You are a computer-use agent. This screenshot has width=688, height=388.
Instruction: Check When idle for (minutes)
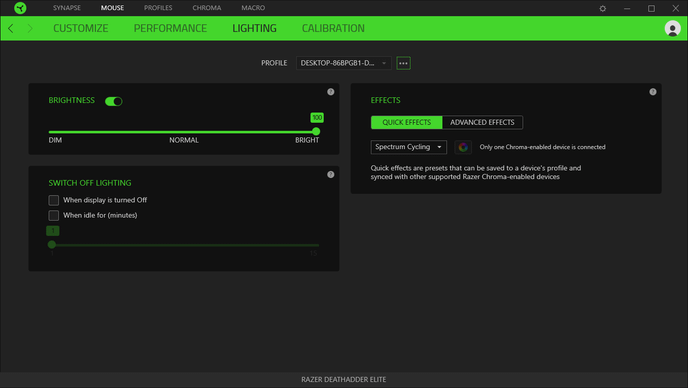(54, 216)
